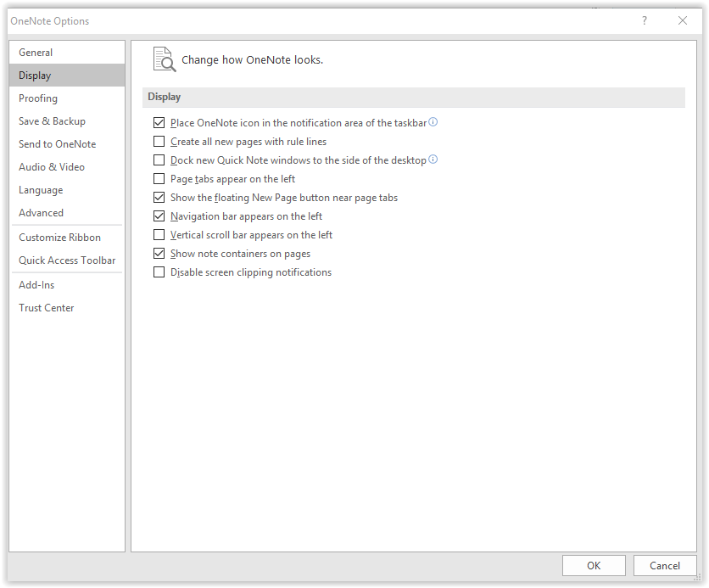Uncheck Show note containers on pages
Viewport: 709px width, 588px height.
pyautogui.click(x=159, y=254)
